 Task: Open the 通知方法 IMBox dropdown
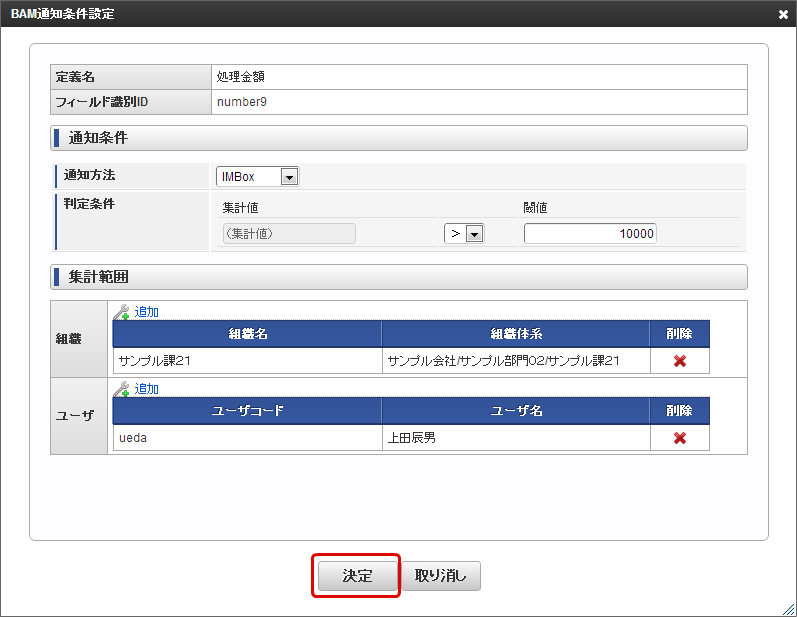(257, 176)
